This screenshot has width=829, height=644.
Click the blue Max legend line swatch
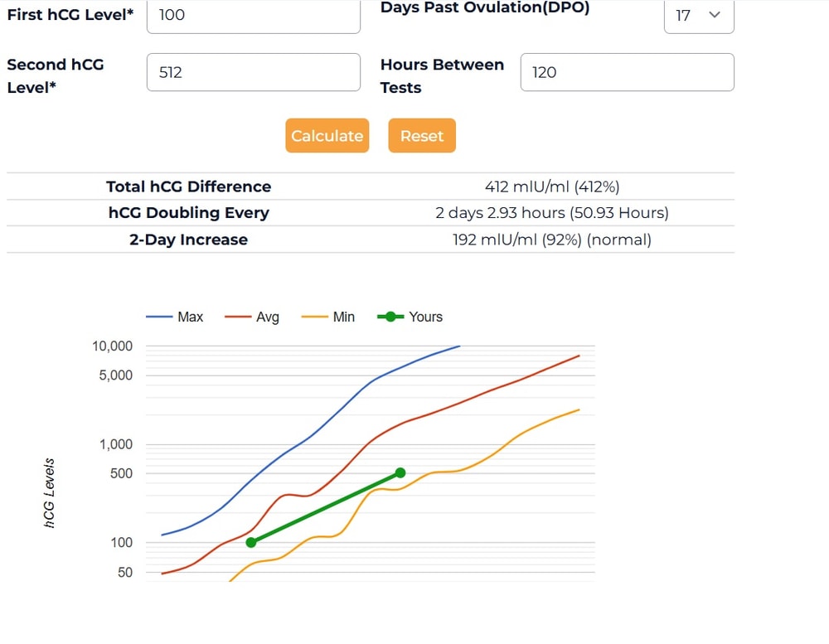159,317
